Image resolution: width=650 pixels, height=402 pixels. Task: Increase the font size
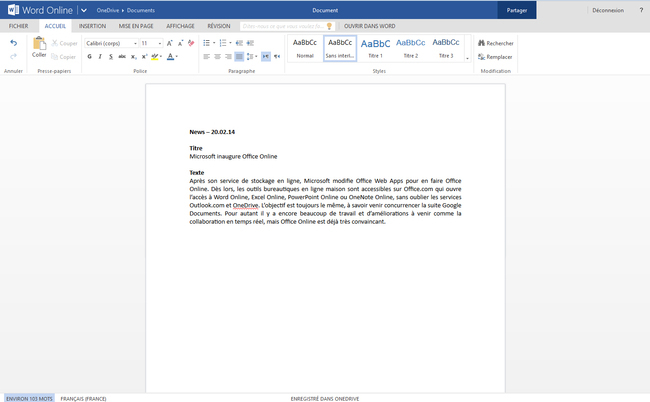(x=170, y=43)
